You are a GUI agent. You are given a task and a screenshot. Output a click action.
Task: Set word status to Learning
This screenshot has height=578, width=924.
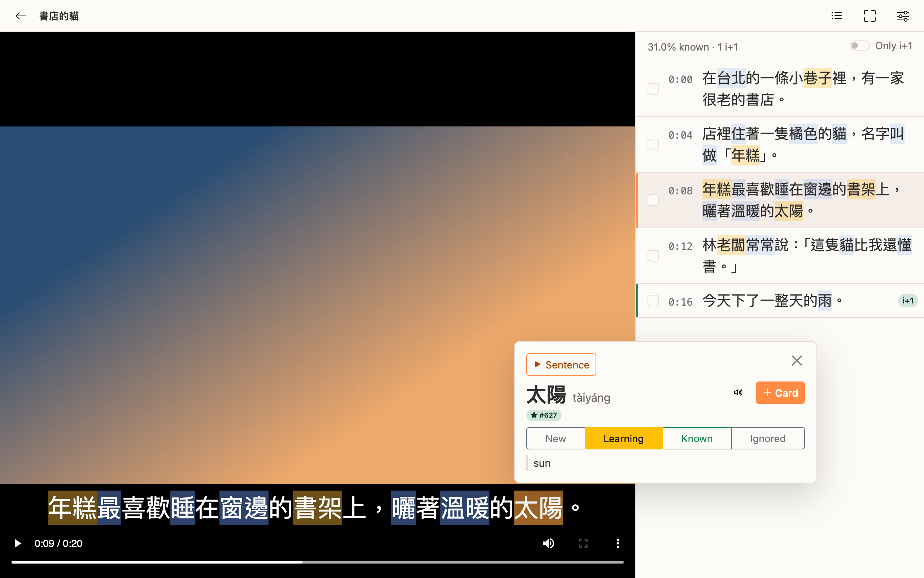click(x=623, y=439)
